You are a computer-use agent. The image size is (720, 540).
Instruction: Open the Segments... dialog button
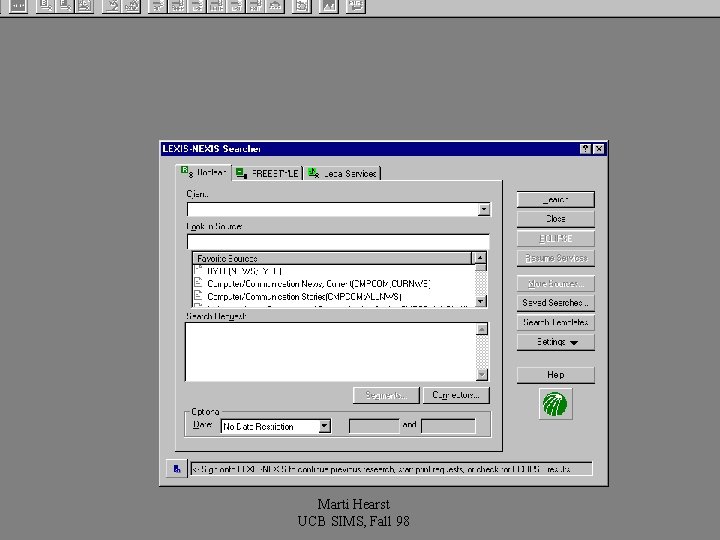386,395
